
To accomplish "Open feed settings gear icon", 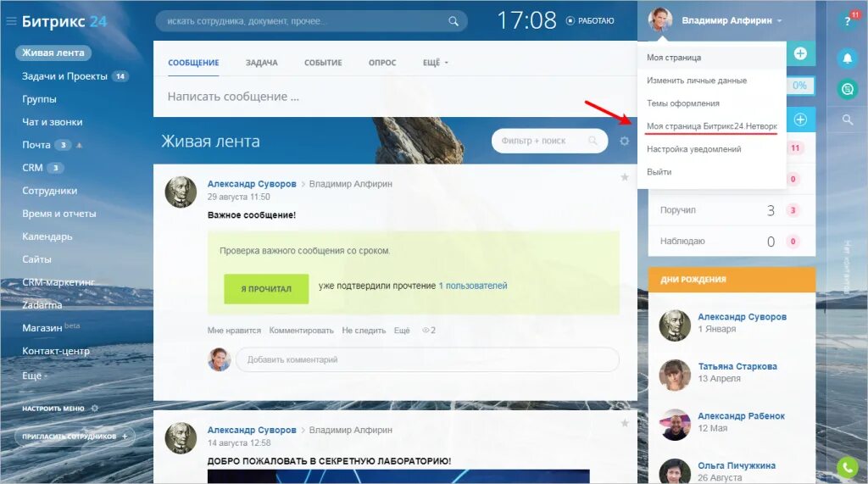I will 625,142.
